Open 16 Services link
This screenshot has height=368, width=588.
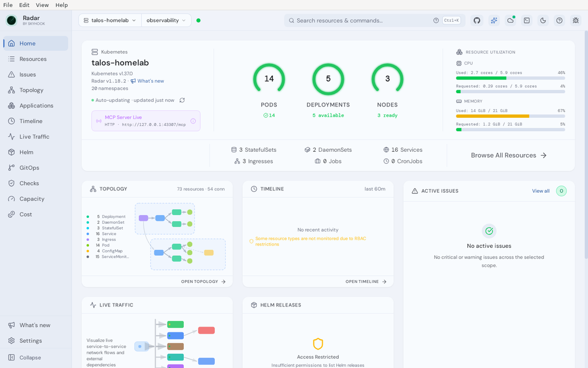click(403, 149)
